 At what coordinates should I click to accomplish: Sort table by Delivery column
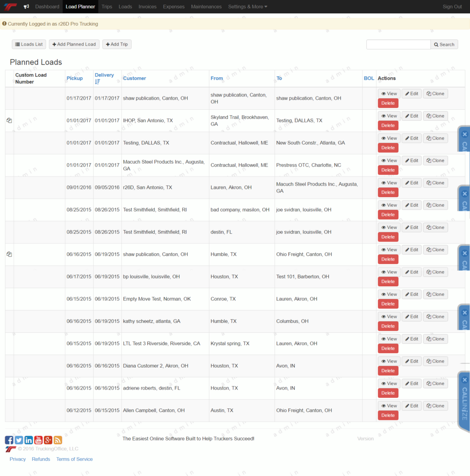tap(104, 75)
